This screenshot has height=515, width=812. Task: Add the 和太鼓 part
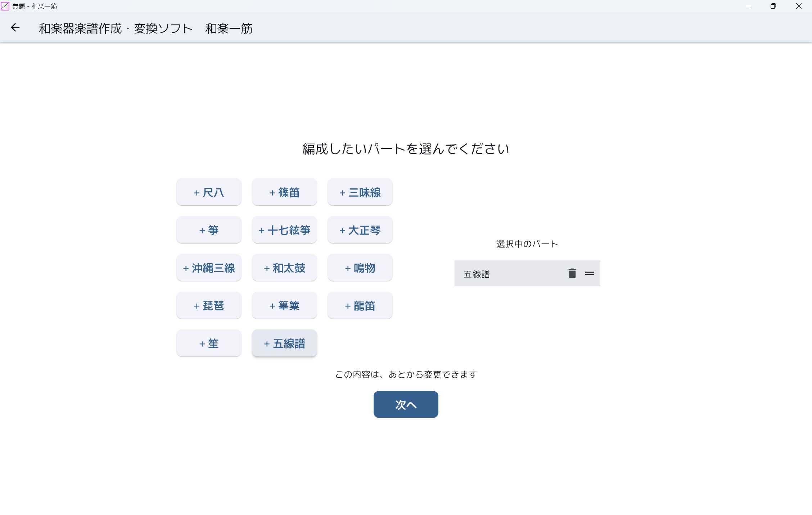click(284, 268)
